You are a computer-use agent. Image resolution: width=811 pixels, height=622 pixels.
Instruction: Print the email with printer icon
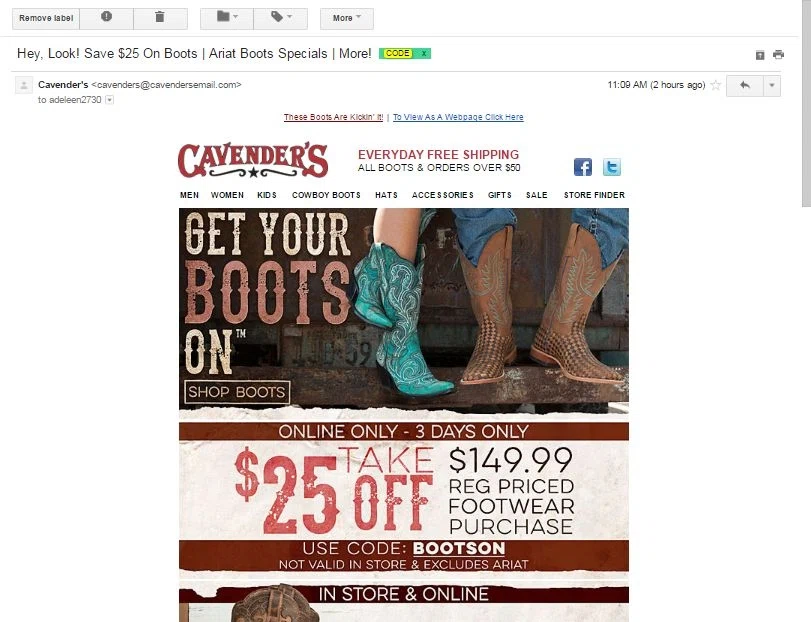[x=778, y=55]
